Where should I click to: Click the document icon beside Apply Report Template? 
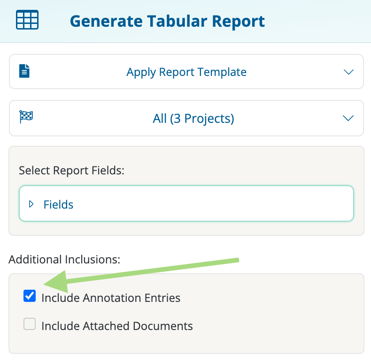click(x=24, y=71)
